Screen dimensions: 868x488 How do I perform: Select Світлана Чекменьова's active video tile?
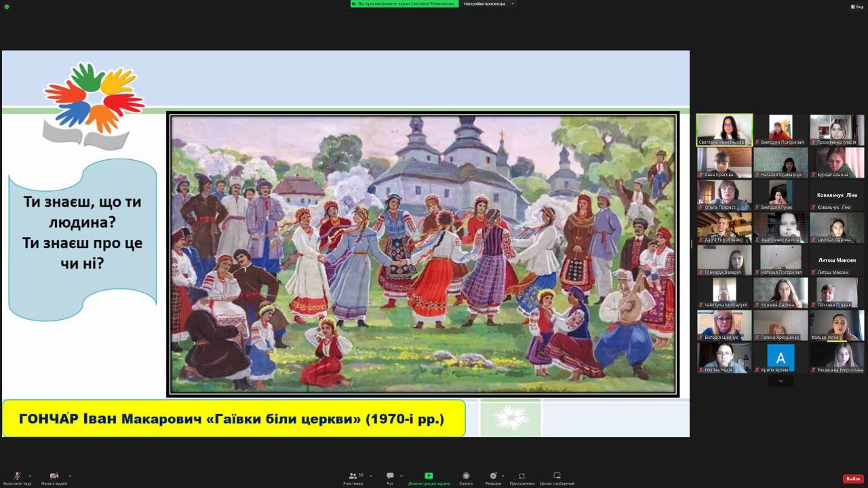[724, 129]
